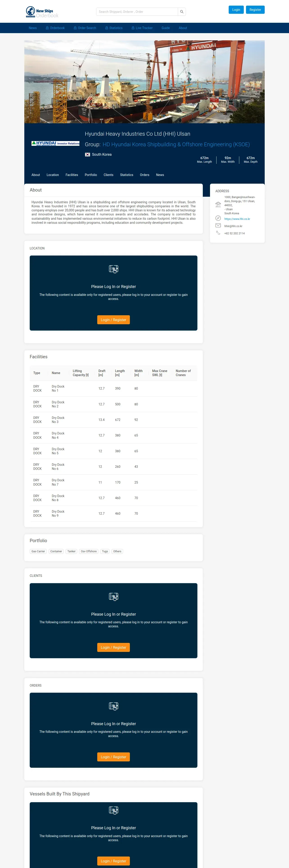
Task: Open the https://www.hhi.co.kr website link
Action: pos(237,219)
